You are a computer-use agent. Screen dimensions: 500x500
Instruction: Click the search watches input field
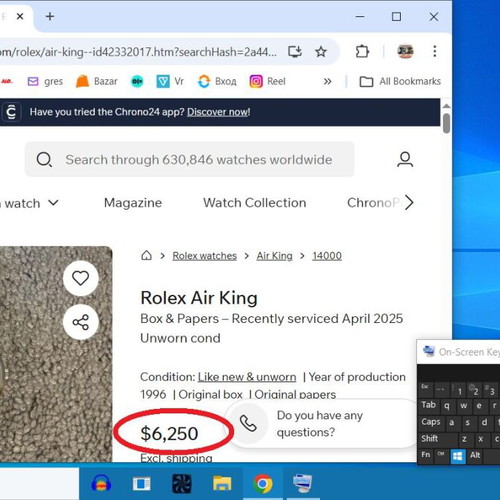pos(189,159)
